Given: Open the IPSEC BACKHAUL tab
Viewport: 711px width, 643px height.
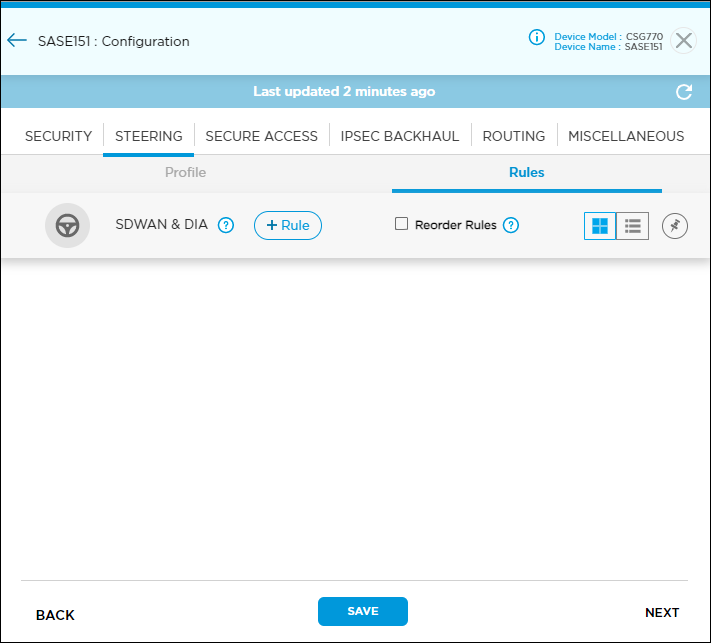Looking at the screenshot, I should tap(400, 136).
